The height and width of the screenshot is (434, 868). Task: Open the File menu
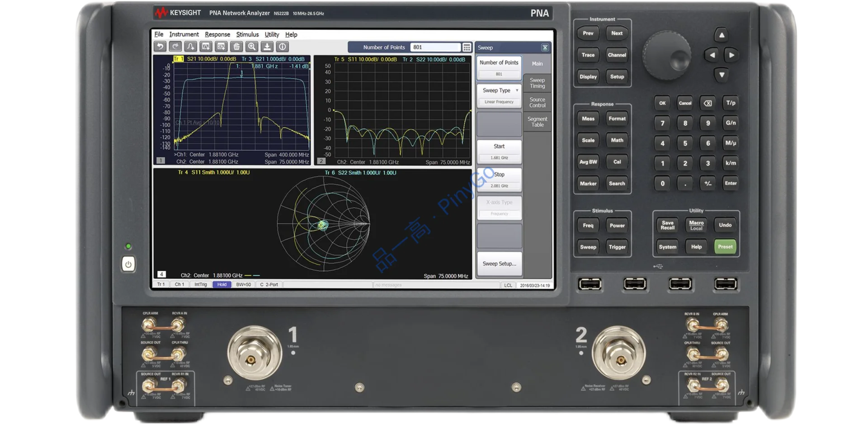pyautogui.click(x=159, y=34)
